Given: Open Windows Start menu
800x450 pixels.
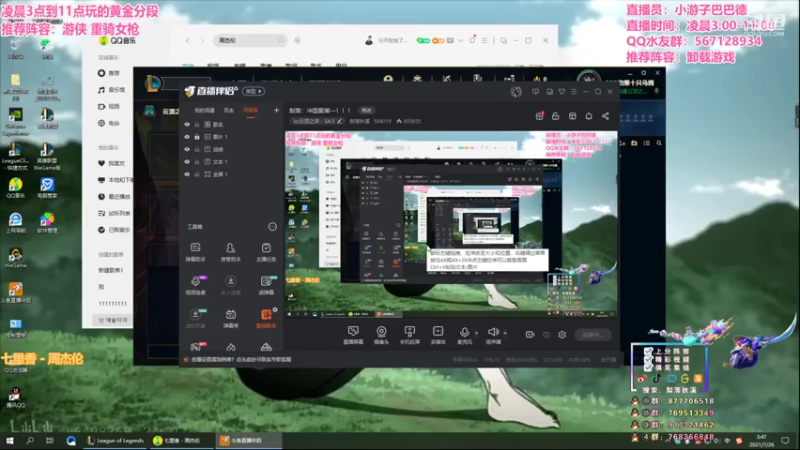Looking at the screenshot, I should coord(10,440).
